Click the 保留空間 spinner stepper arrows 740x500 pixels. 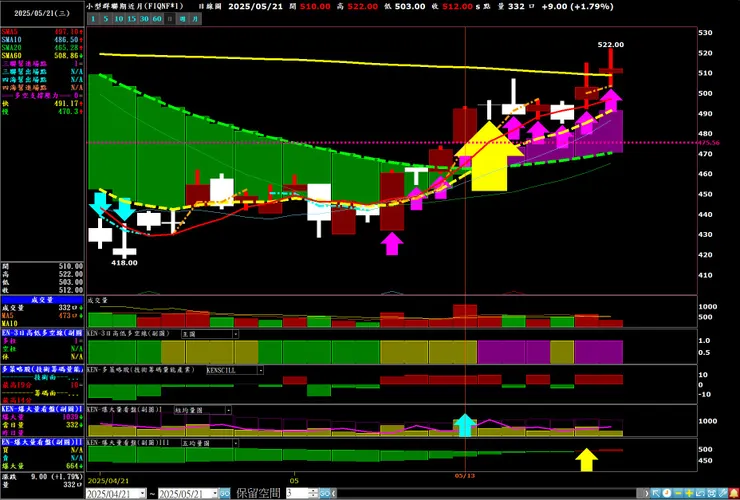[x=313, y=493]
